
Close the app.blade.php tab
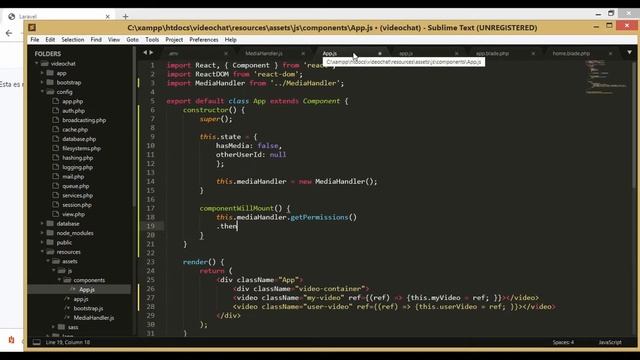(x=533, y=53)
